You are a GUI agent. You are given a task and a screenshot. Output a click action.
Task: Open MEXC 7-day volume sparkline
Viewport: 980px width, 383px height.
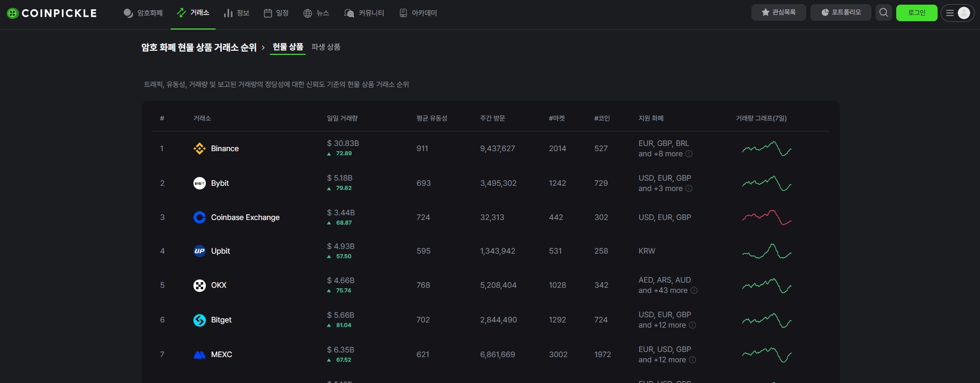coord(767,355)
